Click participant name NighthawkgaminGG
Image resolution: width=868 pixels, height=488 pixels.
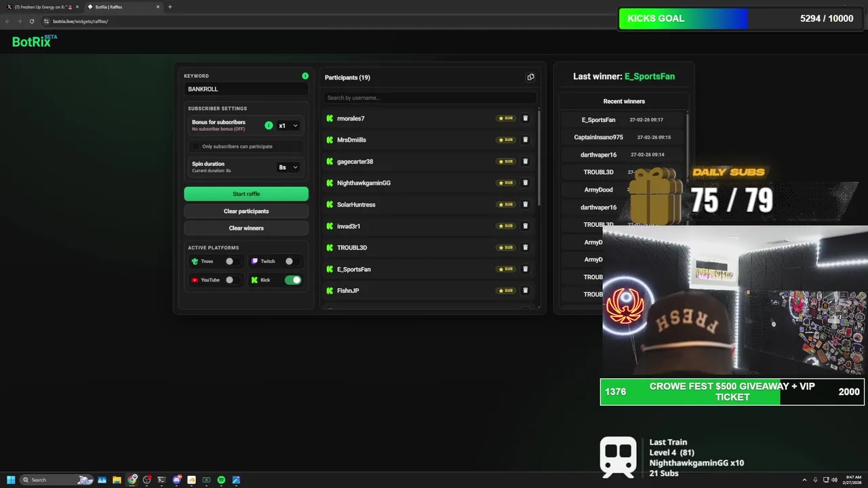click(363, 183)
